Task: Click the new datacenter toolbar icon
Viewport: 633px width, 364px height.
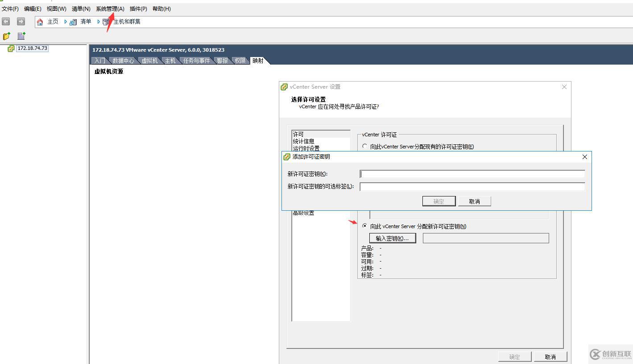Action: [x=21, y=36]
